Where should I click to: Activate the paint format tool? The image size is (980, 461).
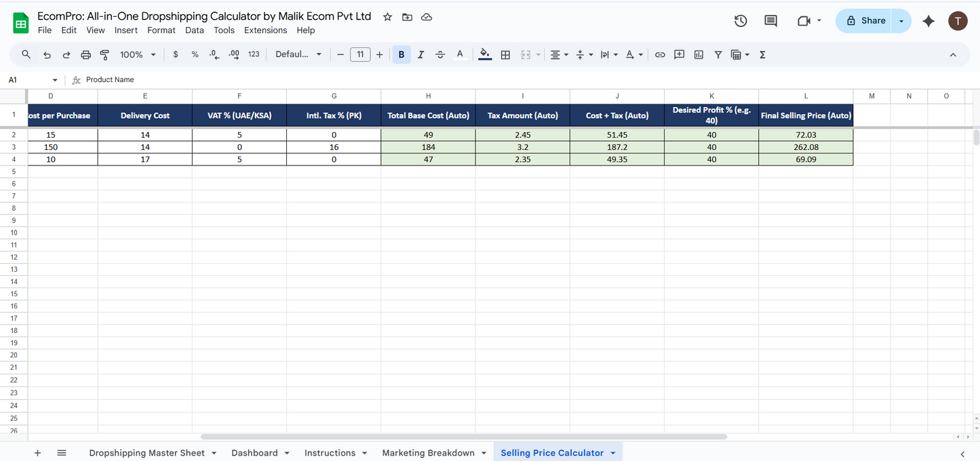point(104,54)
